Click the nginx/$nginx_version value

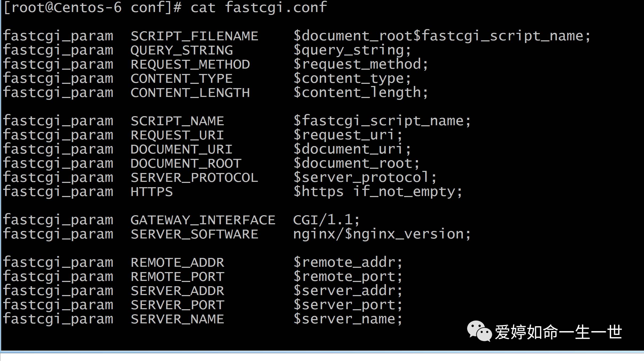(382, 234)
